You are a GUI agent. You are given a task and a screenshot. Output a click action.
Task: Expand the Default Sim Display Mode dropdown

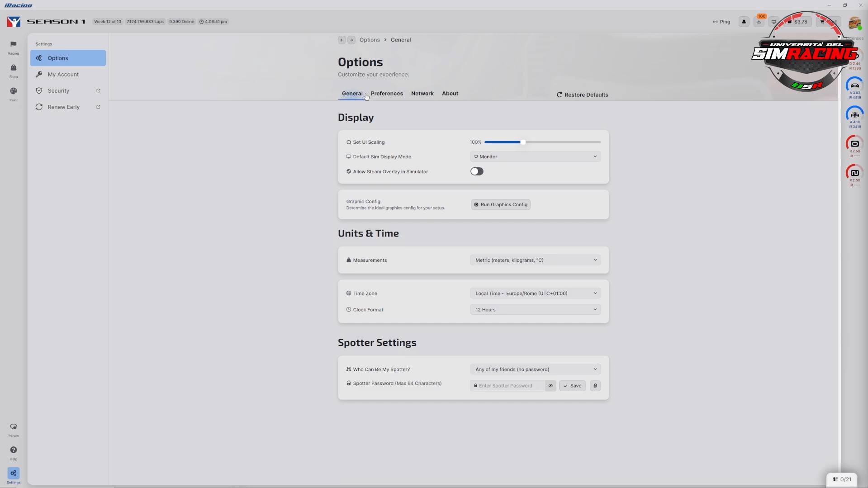[x=535, y=156]
